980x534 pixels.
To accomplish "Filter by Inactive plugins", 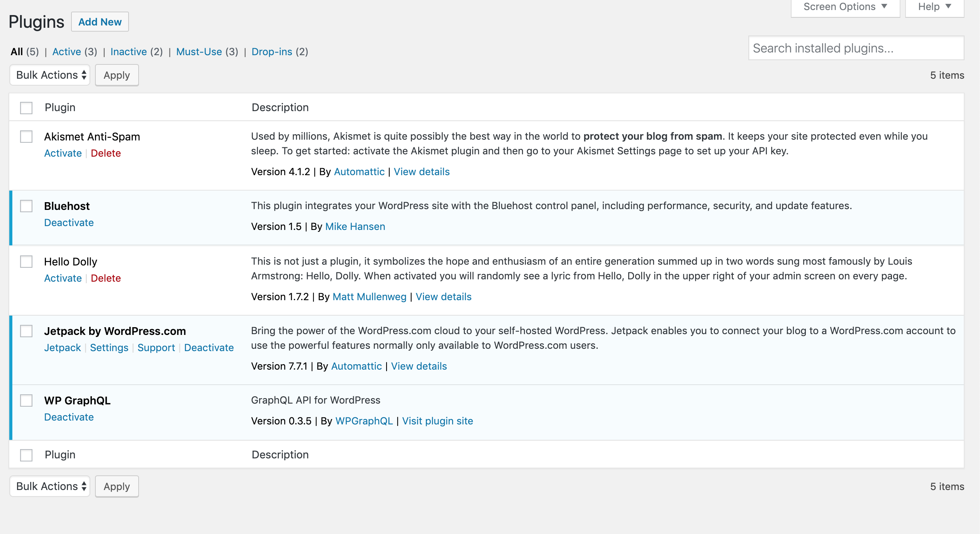I will point(129,52).
